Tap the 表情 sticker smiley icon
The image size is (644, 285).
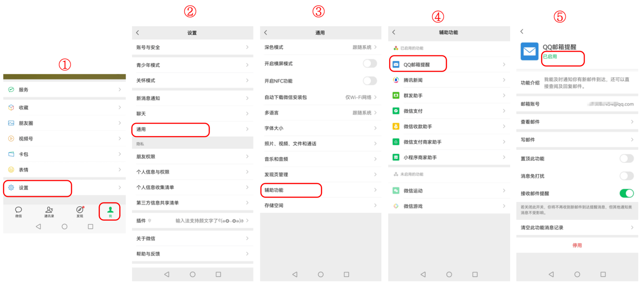coord(11,170)
